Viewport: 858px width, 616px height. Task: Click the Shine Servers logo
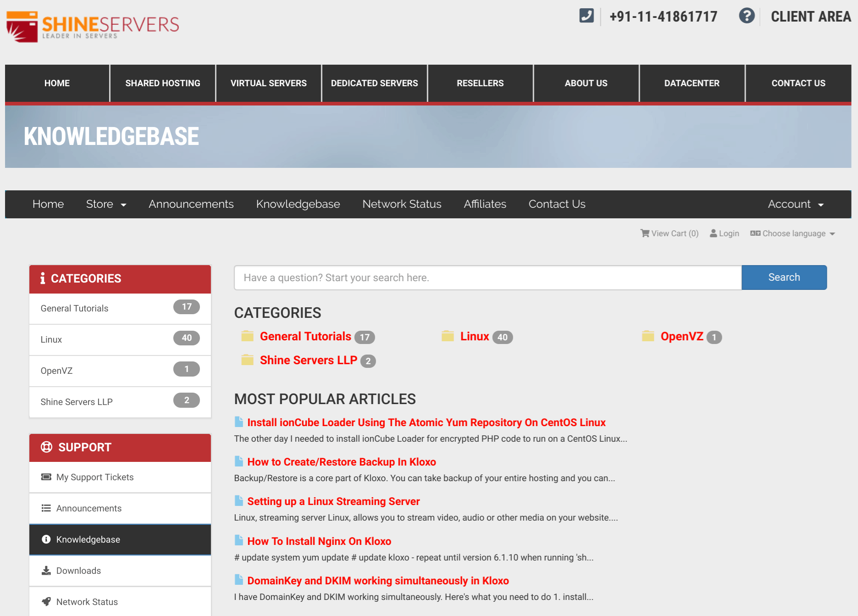93,27
